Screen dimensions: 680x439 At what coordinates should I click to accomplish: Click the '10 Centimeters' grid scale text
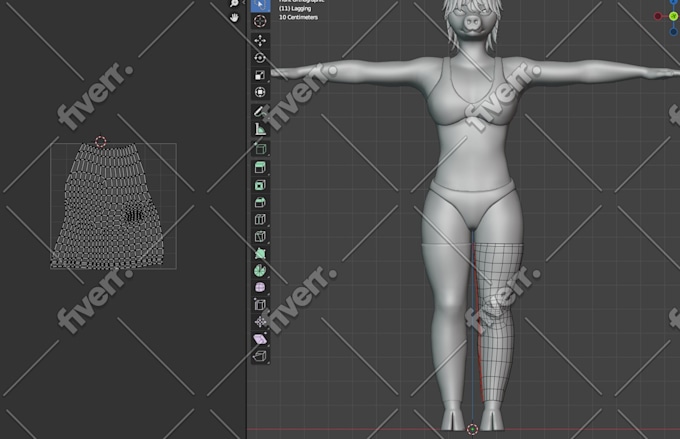[298, 17]
